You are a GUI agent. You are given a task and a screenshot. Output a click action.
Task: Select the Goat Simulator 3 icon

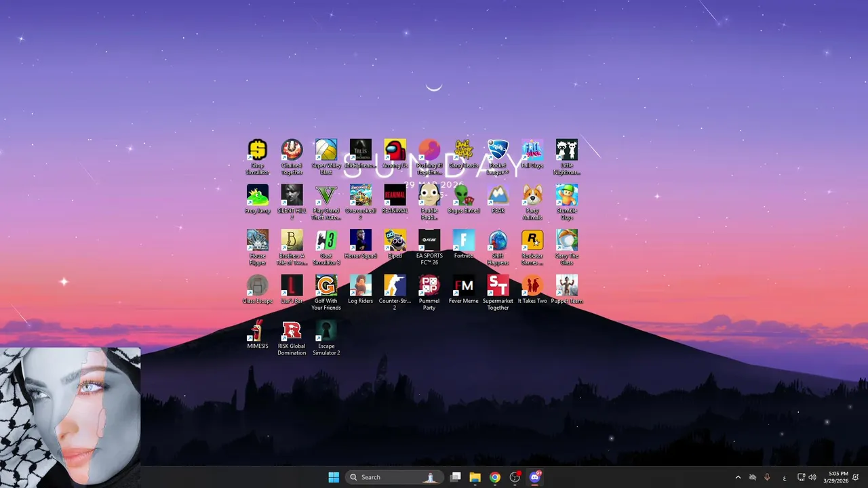[x=326, y=248]
